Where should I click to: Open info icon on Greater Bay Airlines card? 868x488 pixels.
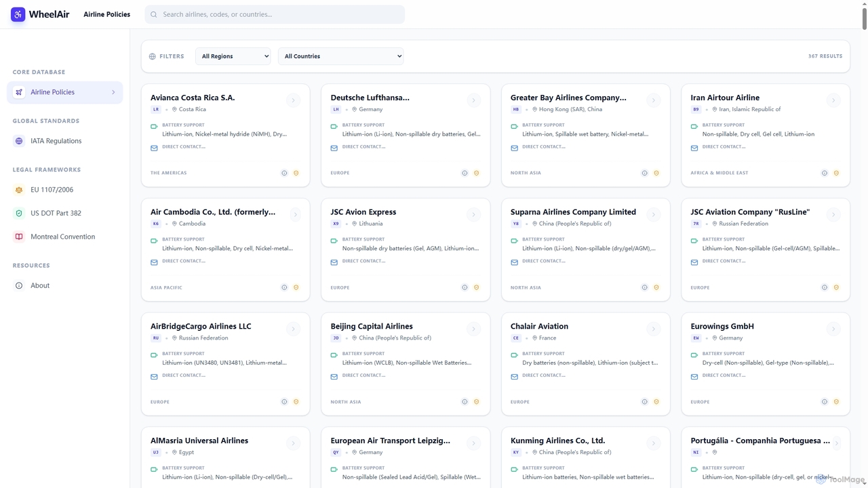point(644,173)
